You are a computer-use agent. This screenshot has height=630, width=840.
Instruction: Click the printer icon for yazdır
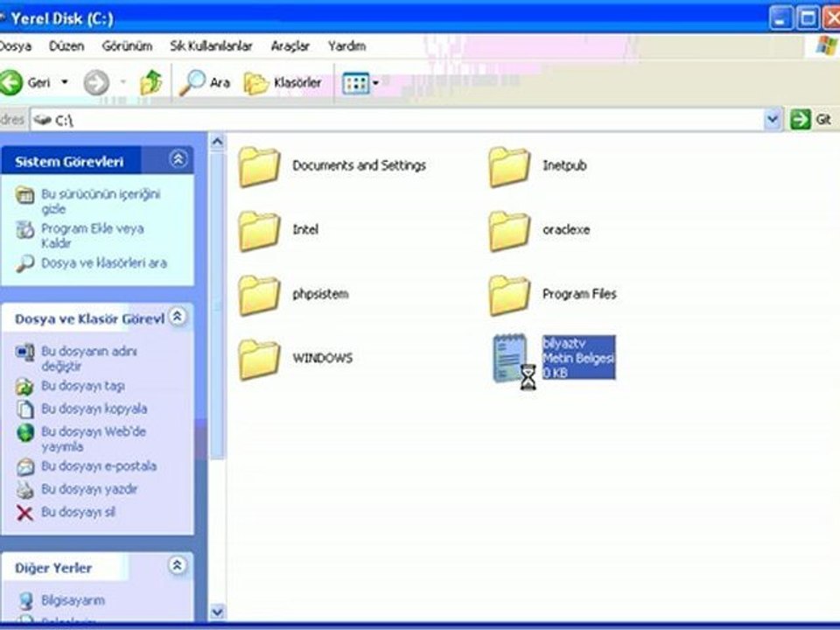[24, 490]
